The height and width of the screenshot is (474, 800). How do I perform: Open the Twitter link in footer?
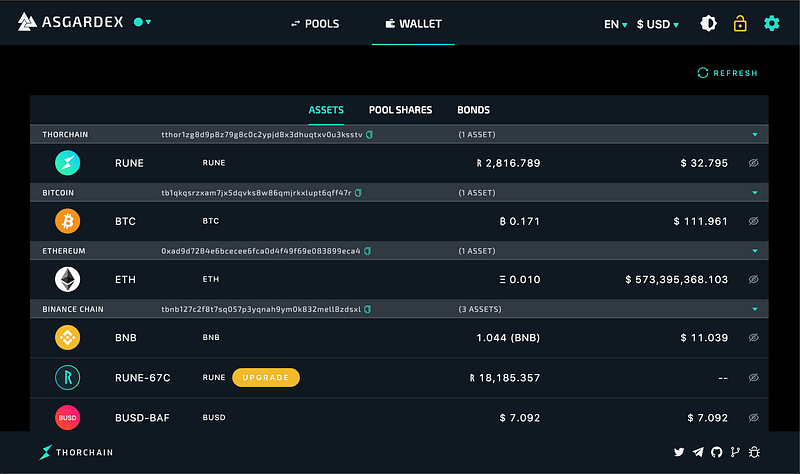680,453
